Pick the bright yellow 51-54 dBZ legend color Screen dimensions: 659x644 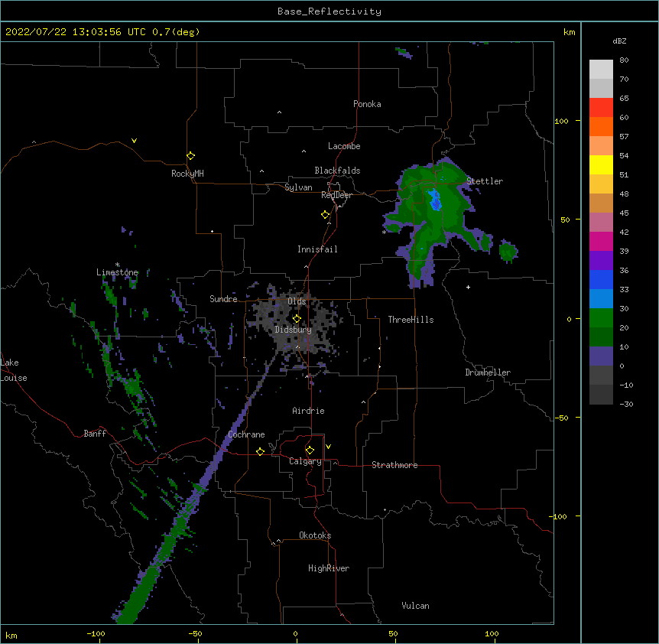tap(601, 164)
